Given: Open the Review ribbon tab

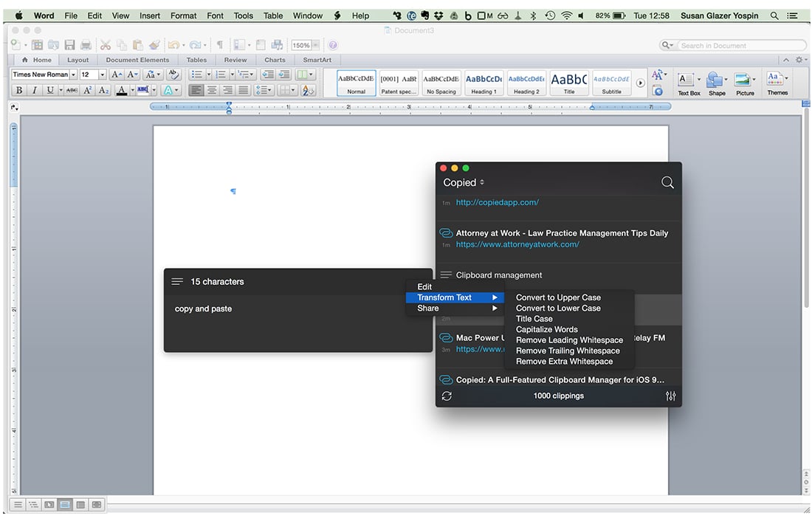Looking at the screenshot, I should click(x=235, y=60).
